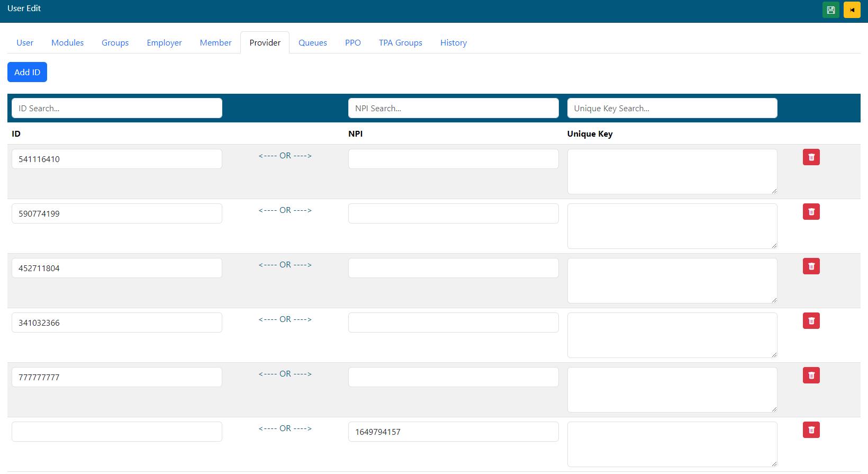Viewport: 868px width, 474px height.
Task: Click the Unique Key textarea in first row
Action: pos(672,172)
